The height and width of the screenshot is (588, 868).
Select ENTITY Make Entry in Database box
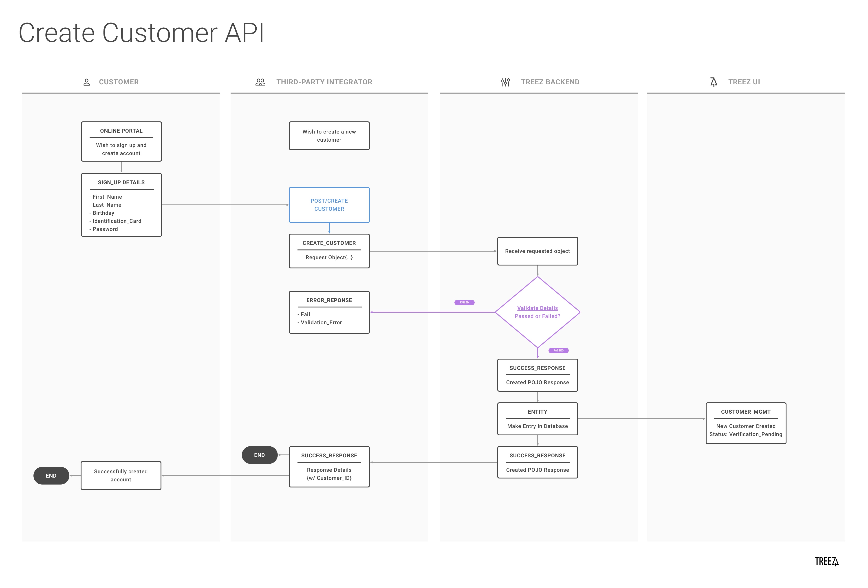click(537, 419)
